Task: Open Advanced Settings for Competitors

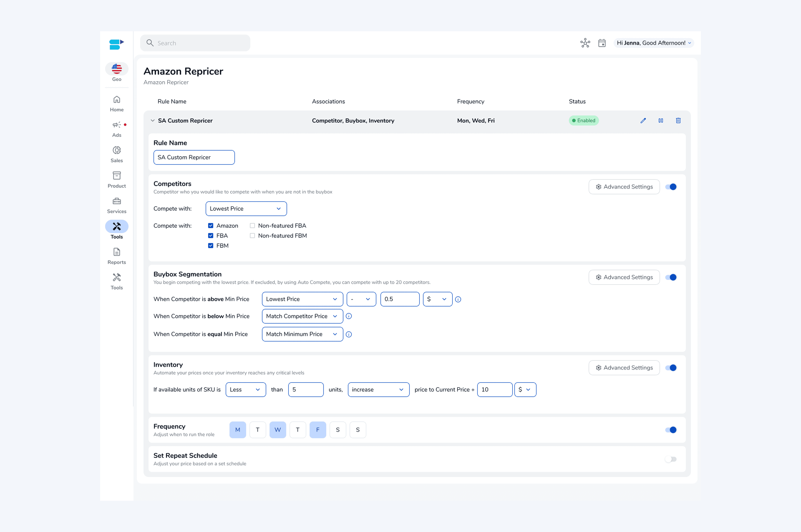Action: (624, 187)
